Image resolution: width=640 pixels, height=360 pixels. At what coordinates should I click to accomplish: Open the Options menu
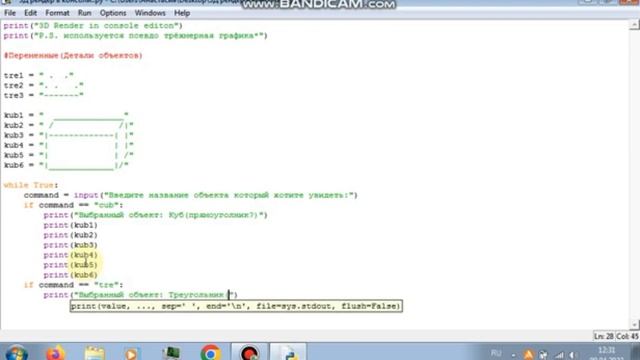click(x=113, y=13)
